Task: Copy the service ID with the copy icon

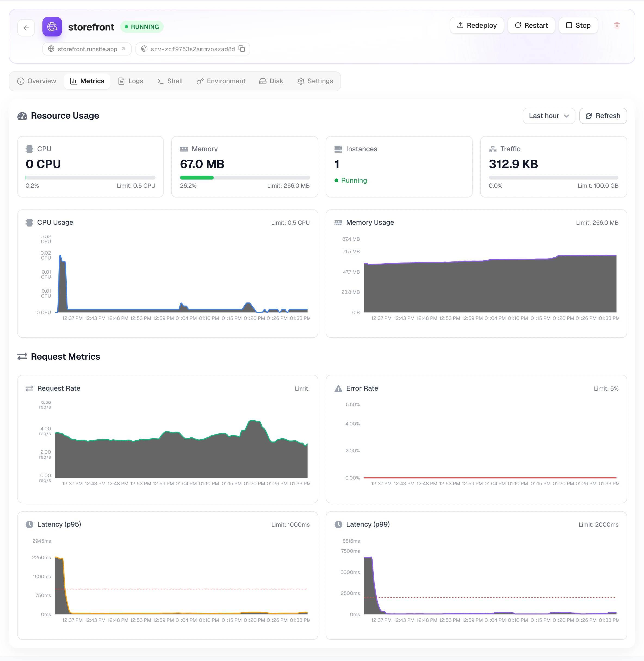Action: (242, 49)
